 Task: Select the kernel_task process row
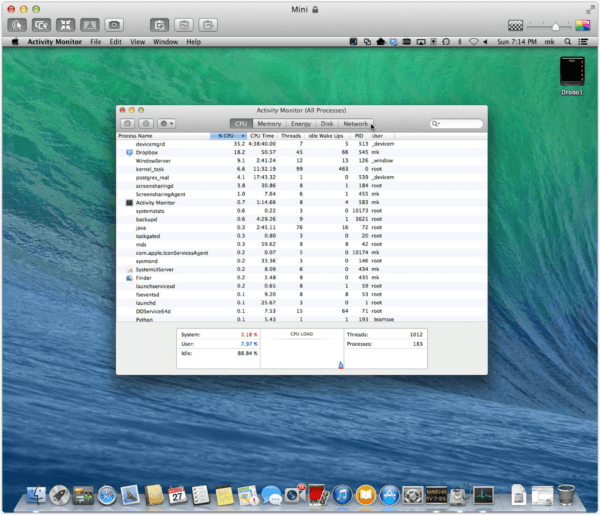pos(302,169)
